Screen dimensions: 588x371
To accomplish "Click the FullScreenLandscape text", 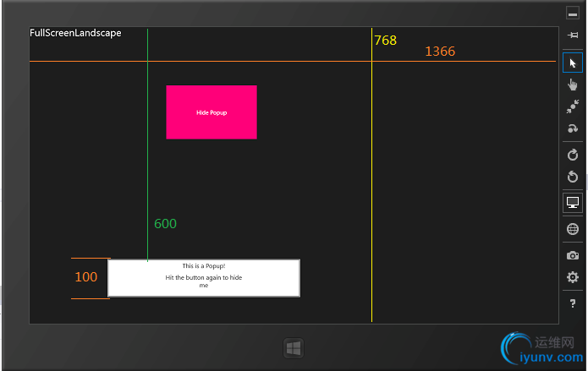I will (75, 33).
